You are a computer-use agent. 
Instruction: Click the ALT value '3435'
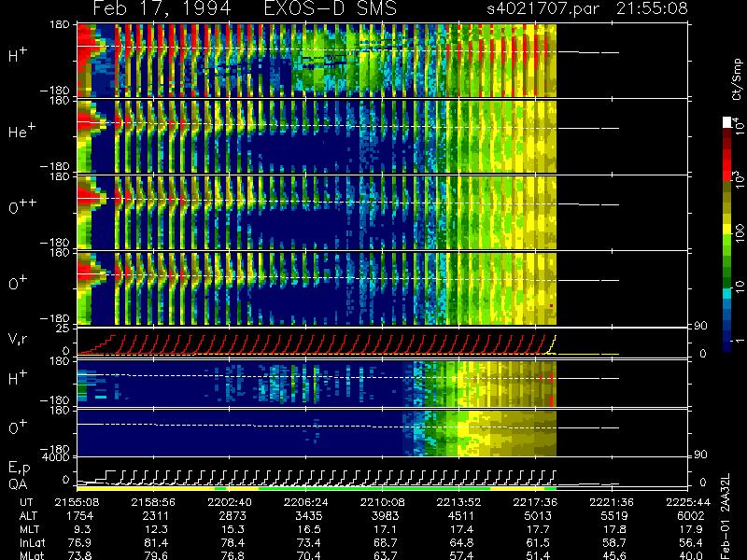pos(309,516)
